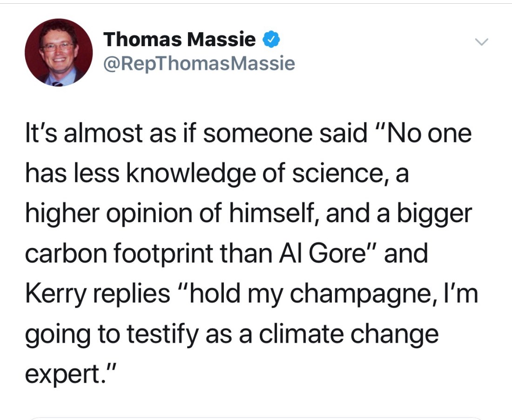Open the tweet options chevron menu
512x420 pixels.
(482, 42)
